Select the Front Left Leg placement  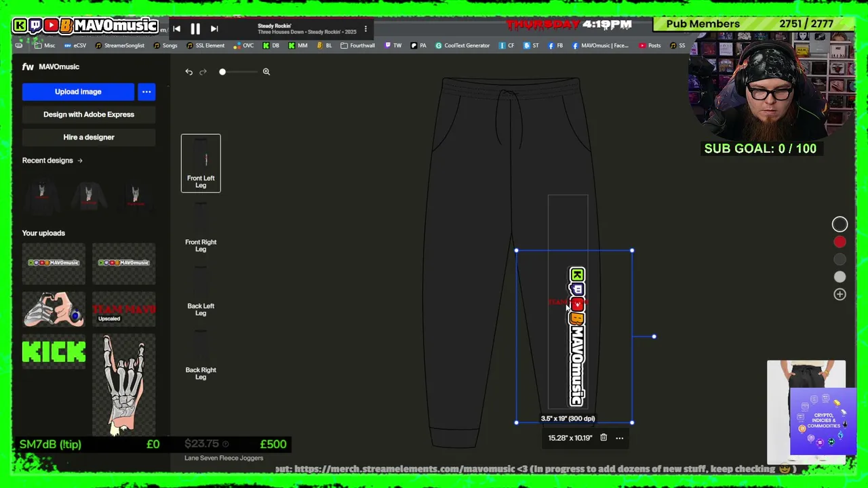pos(201,163)
